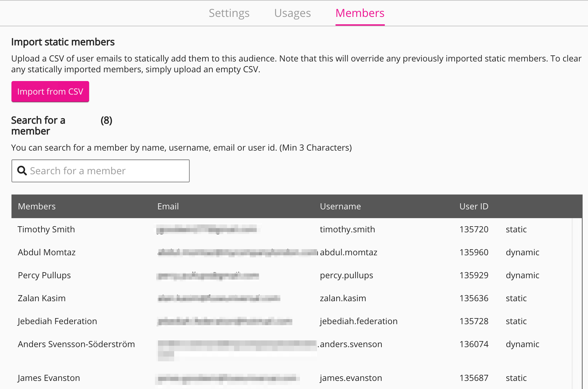Screen dimensions: 588x389
Task: Select Jebediah Federation member row
Action: [57, 321]
